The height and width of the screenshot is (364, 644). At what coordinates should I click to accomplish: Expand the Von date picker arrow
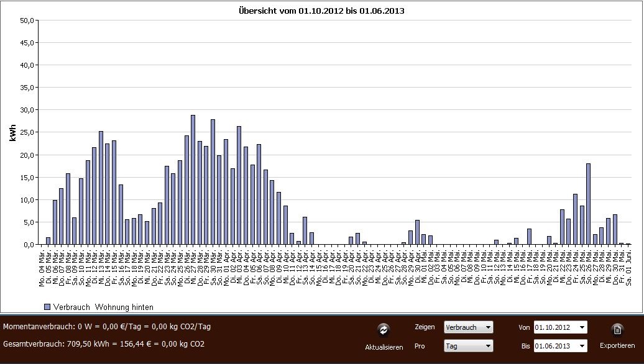[582, 327]
